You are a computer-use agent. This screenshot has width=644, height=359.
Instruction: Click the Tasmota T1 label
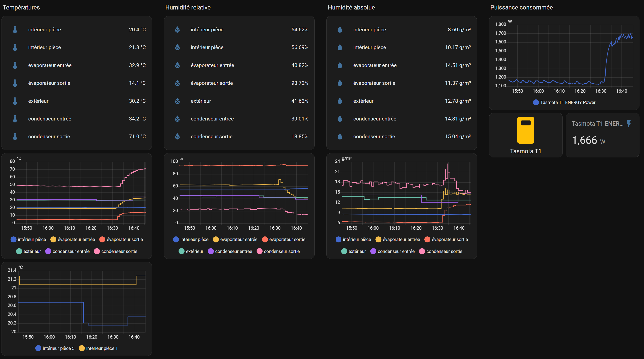[x=526, y=151]
